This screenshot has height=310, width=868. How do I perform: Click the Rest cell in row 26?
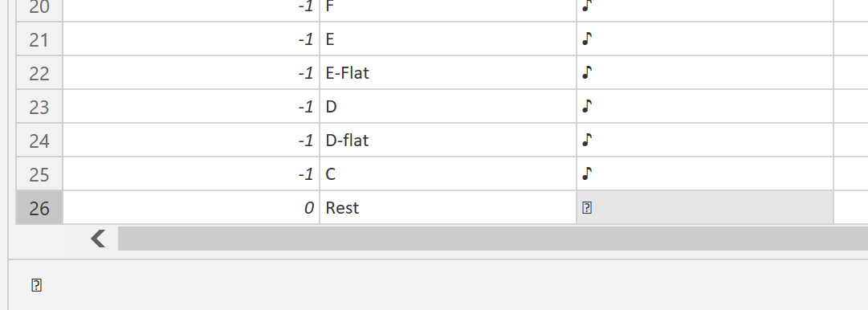point(448,208)
